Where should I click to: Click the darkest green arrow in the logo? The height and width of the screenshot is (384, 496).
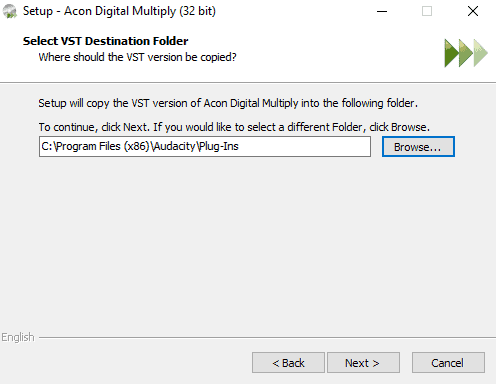tap(451, 53)
